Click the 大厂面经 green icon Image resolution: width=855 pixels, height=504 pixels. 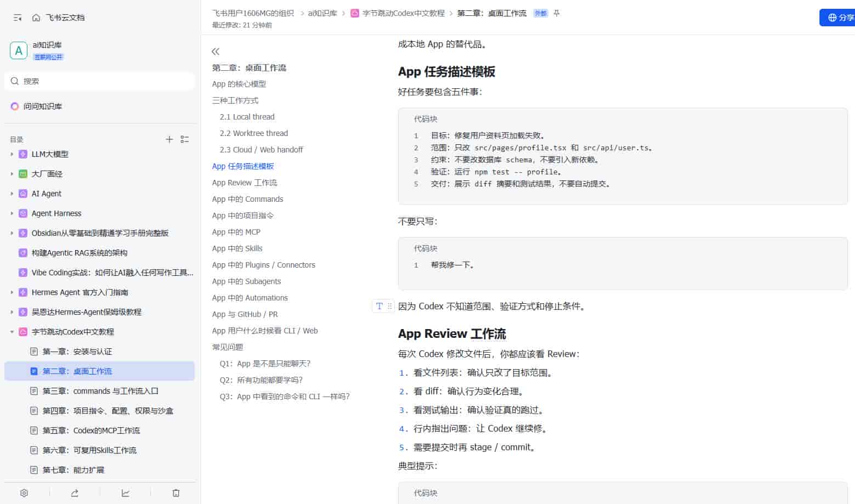(x=23, y=174)
